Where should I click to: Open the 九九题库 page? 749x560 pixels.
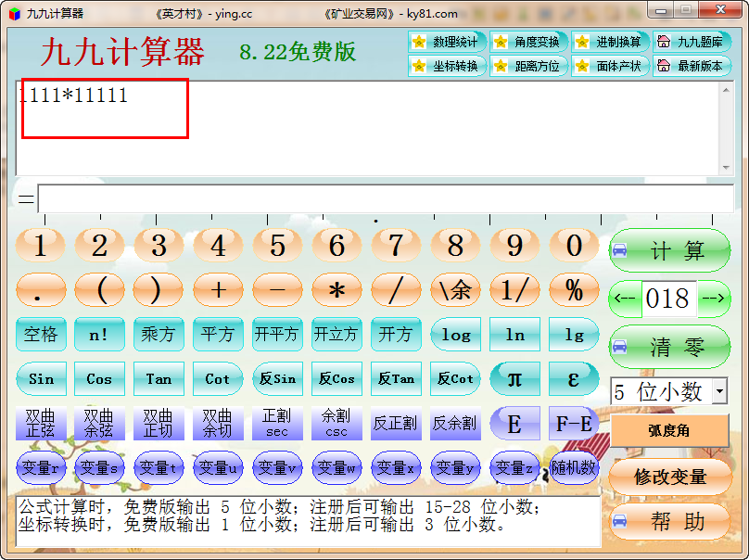click(691, 42)
